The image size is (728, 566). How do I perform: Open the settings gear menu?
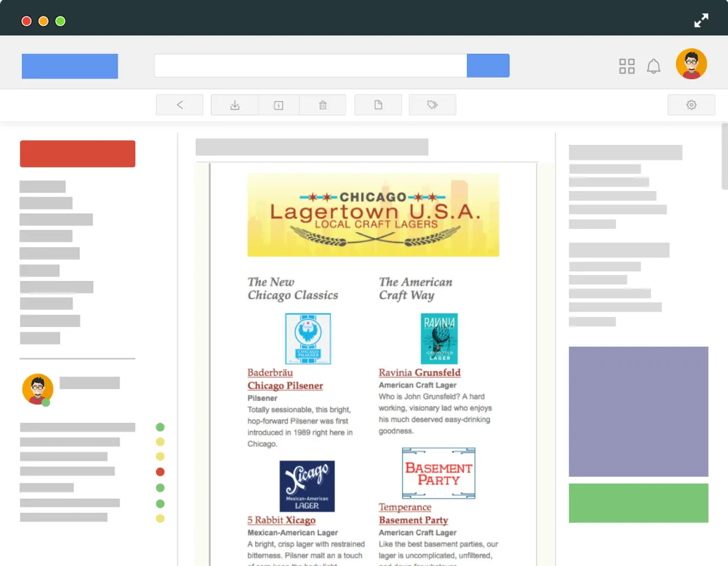tap(691, 105)
